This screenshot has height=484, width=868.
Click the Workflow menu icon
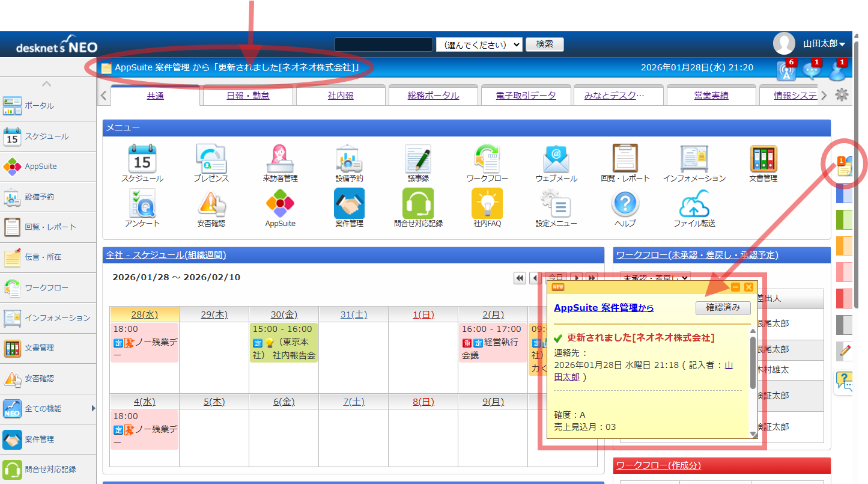tap(487, 159)
